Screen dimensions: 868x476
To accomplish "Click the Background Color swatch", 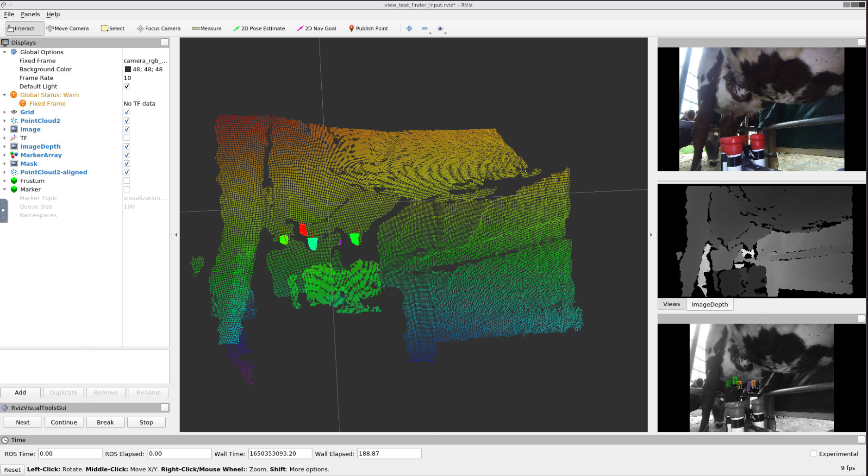I will point(128,69).
